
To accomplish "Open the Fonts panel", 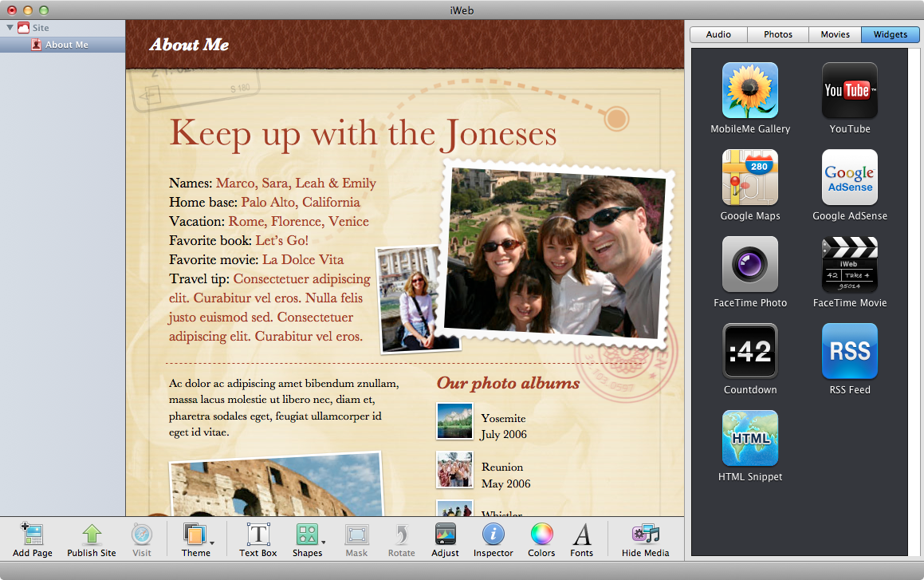I will point(582,535).
